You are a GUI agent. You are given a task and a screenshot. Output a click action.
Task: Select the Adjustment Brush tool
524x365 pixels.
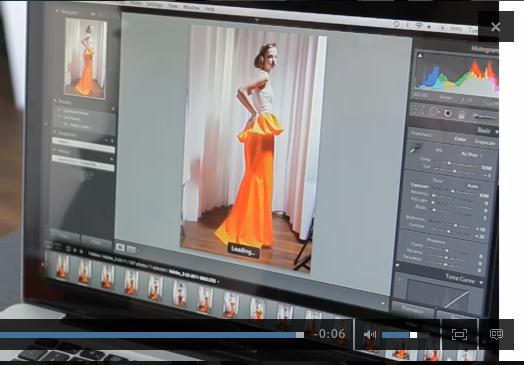485,117
